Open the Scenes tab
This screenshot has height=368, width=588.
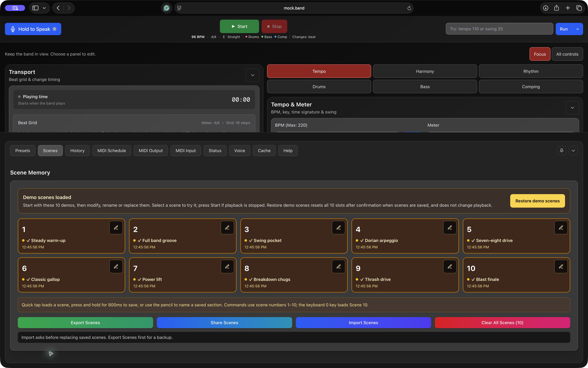50,151
